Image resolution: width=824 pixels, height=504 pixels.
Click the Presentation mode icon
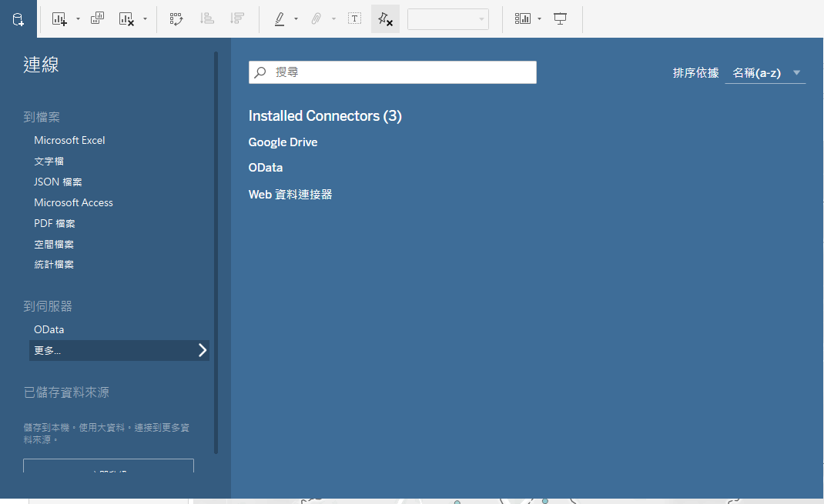click(560, 19)
